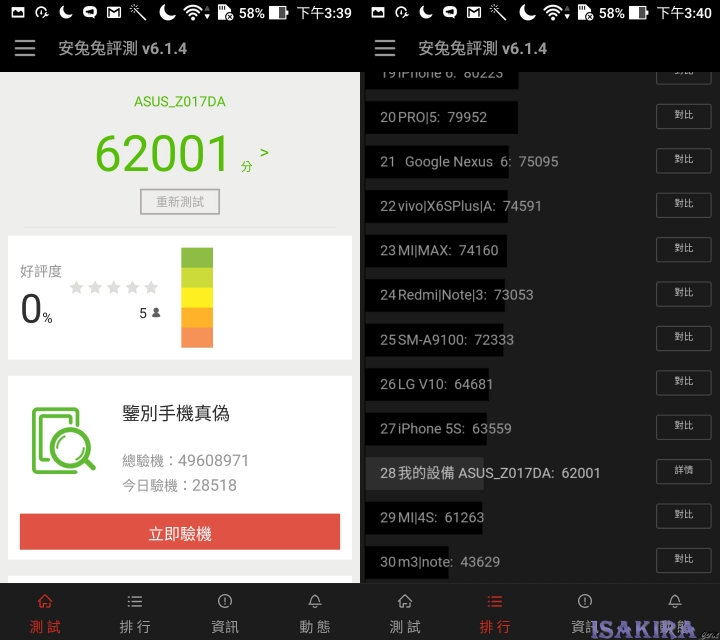Open 詳情 details for my ASUS_Z017DA device
Viewport: 720px width, 640px height.
click(684, 472)
